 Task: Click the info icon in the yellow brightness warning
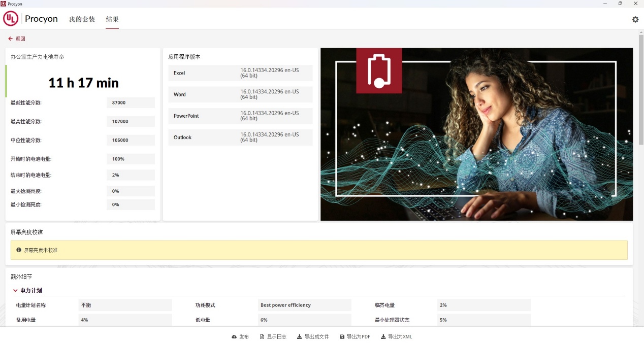pos(19,250)
